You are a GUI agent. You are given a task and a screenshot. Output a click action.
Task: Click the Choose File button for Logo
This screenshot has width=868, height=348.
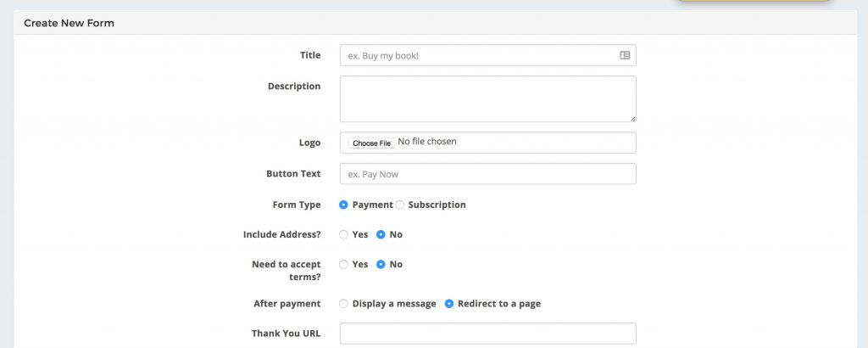[x=371, y=143]
